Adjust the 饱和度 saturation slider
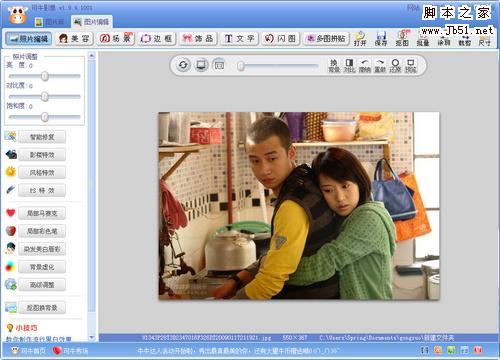The height and width of the screenshot is (360, 500). tap(45, 117)
